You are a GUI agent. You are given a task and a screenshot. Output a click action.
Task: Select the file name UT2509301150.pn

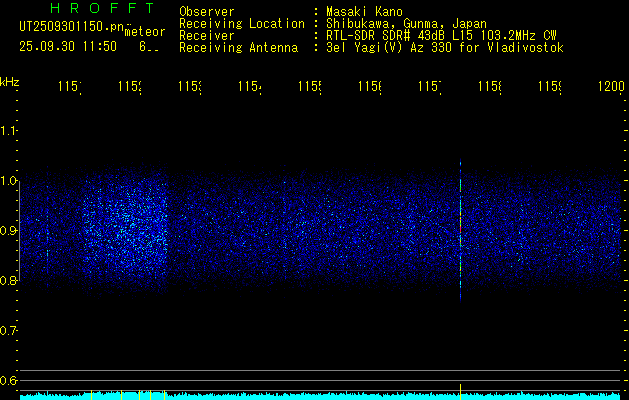(x=71, y=27)
